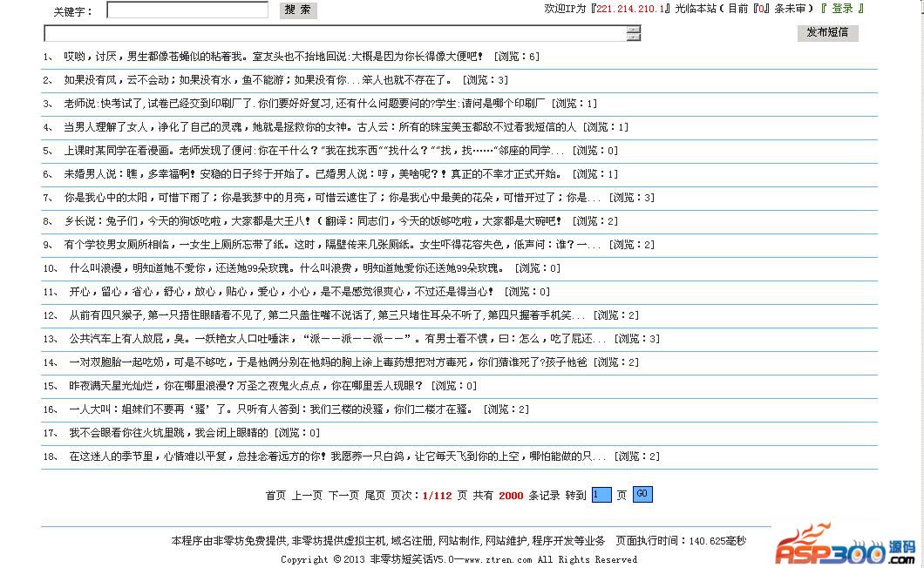Click the 页面执行时间 140.625毫秒 text
The height and width of the screenshot is (568, 924).
(681, 541)
